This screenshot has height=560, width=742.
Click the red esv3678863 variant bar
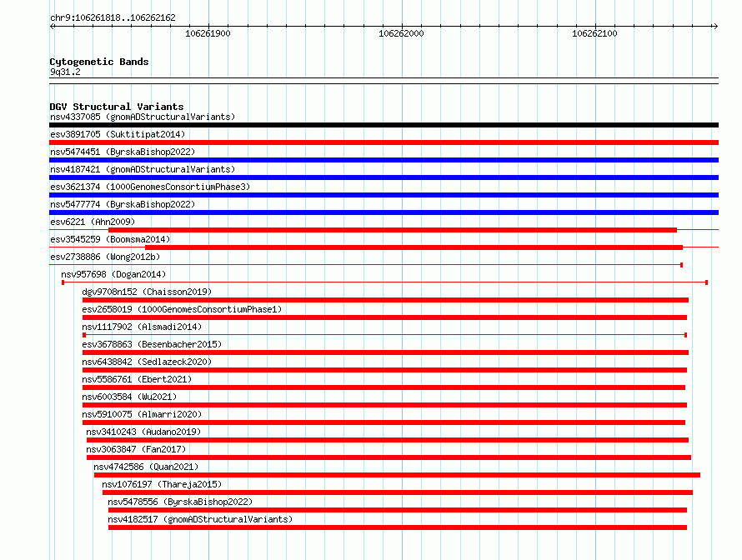[385, 352]
